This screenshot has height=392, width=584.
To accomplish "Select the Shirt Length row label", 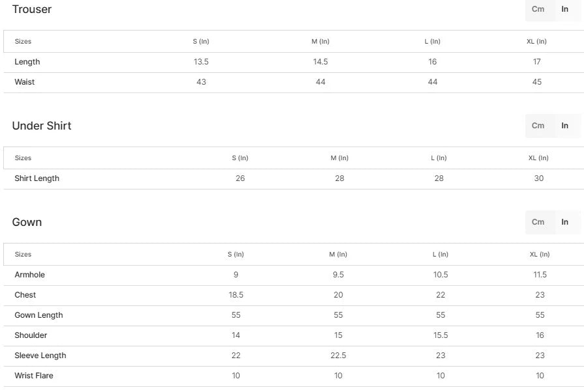I will (36, 178).
